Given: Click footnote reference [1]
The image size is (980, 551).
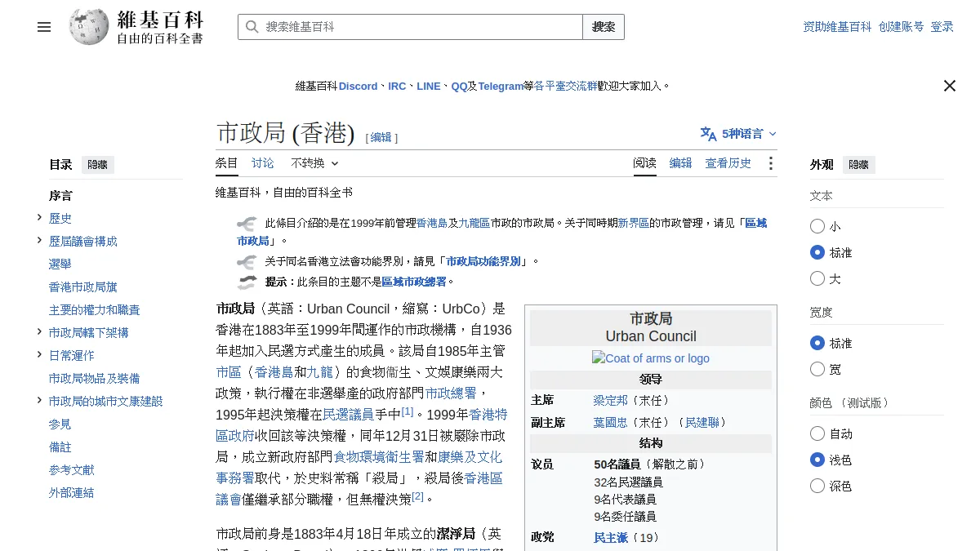Looking at the screenshot, I should (x=408, y=411).
